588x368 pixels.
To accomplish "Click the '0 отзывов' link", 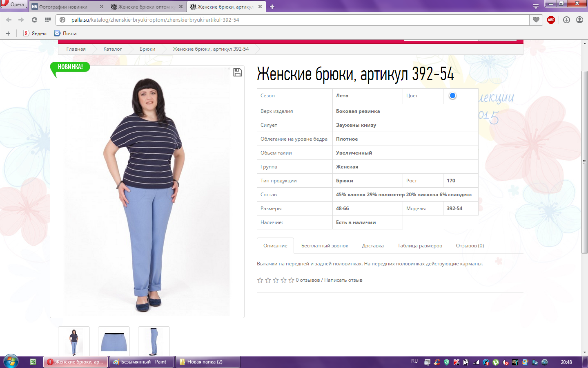I will 308,280.
